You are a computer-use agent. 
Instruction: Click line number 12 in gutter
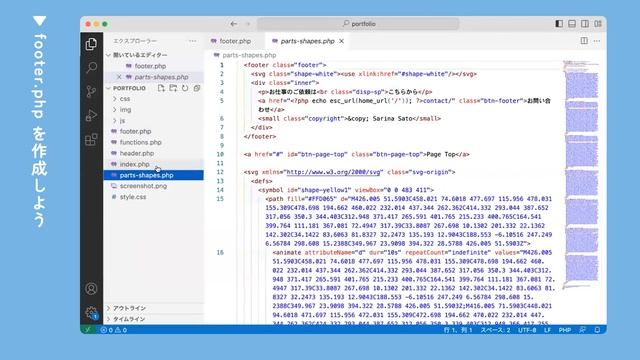pos(220,172)
